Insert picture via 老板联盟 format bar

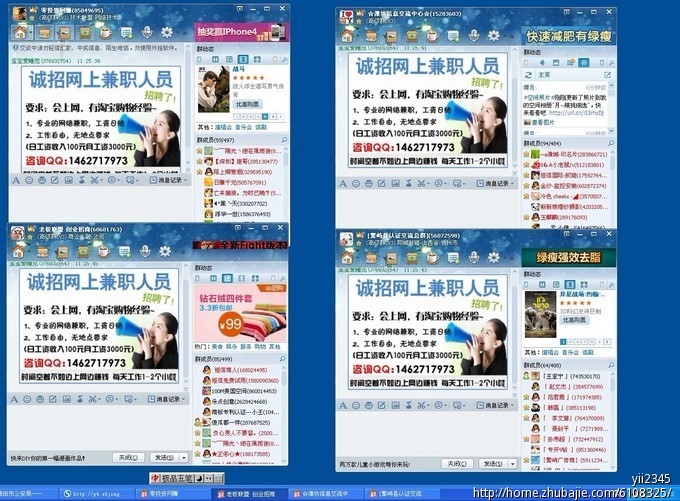pos(66,399)
